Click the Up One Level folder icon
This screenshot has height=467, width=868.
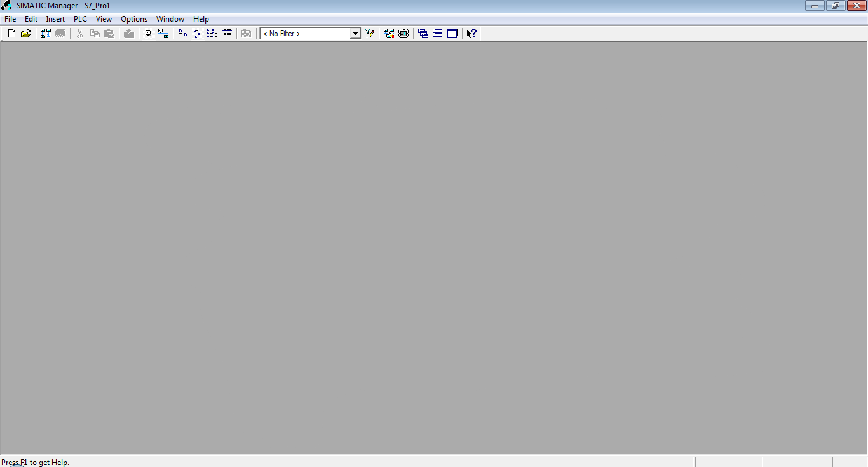coord(247,34)
